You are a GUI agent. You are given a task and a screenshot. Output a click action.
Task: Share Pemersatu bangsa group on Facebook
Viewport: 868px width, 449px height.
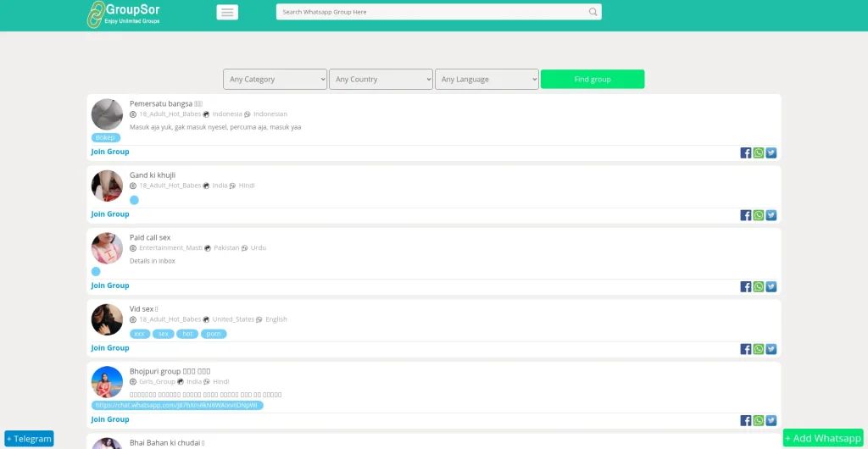pyautogui.click(x=746, y=152)
